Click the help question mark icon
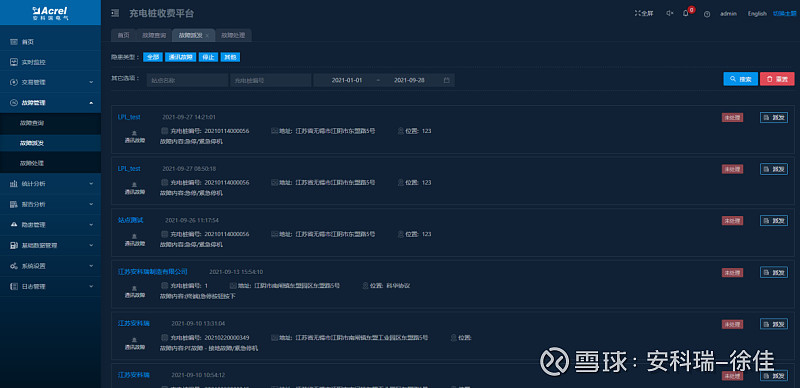800x388 pixels. point(707,14)
